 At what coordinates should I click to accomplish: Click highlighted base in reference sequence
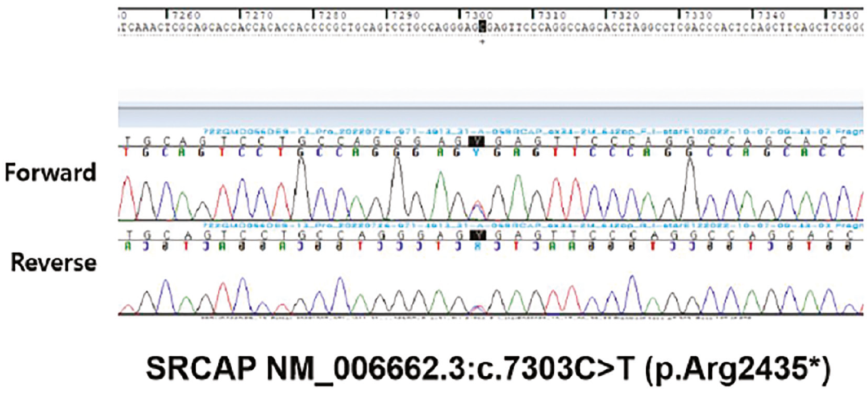pyautogui.click(x=481, y=26)
